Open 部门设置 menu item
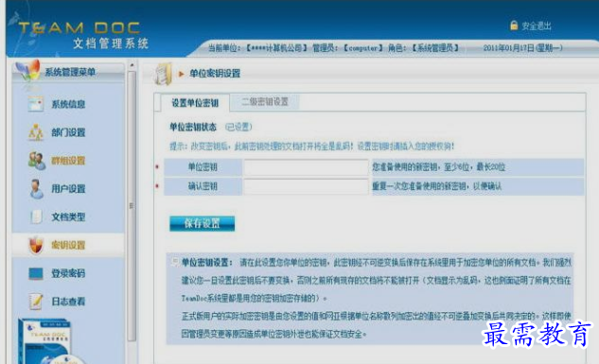599x364 pixels. click(x=68, y=132)
